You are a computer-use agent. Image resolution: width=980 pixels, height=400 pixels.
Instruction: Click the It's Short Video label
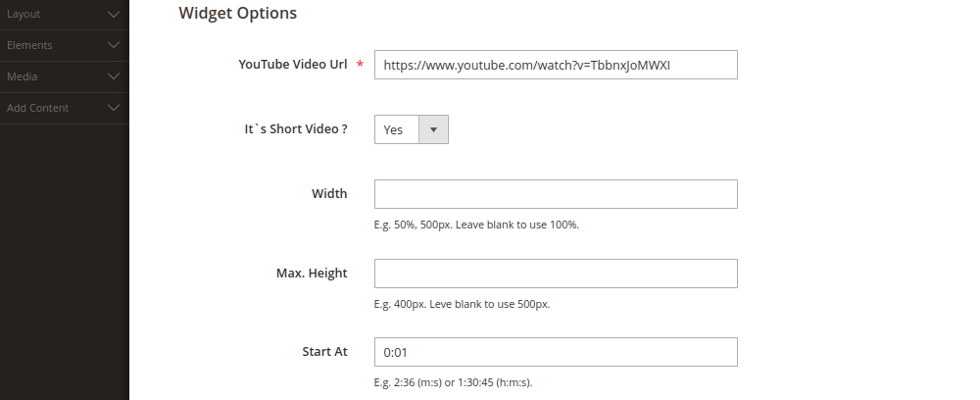(x=296, y=129)
